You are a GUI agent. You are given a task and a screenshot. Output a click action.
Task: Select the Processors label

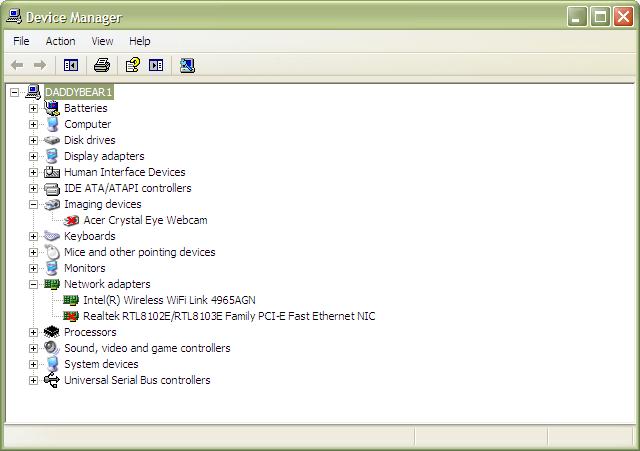(x=90, y=332)
